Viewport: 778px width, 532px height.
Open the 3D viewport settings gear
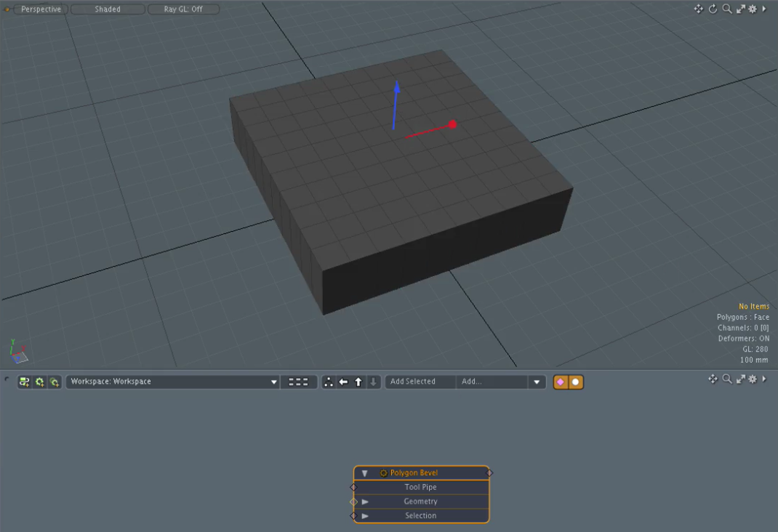click(753, 9)
